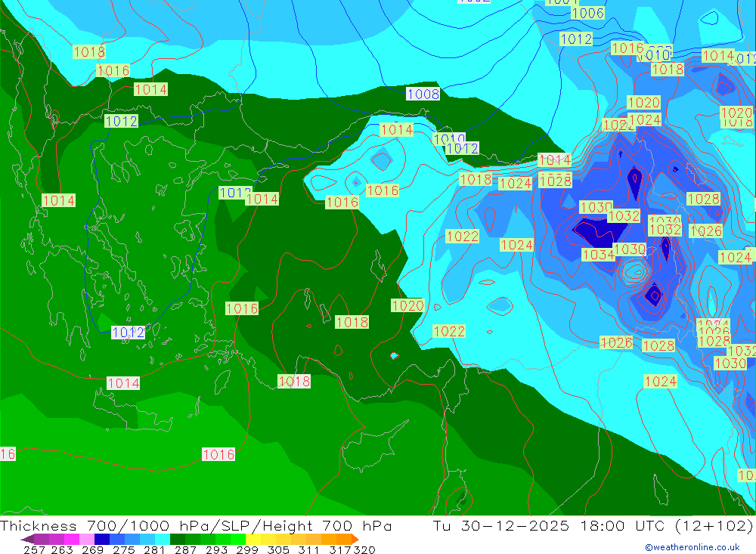
Task: Click the map title 'Thickness 700/1000 hPa/SLP/Height 700 hPa'
Action: click(196, 525)
